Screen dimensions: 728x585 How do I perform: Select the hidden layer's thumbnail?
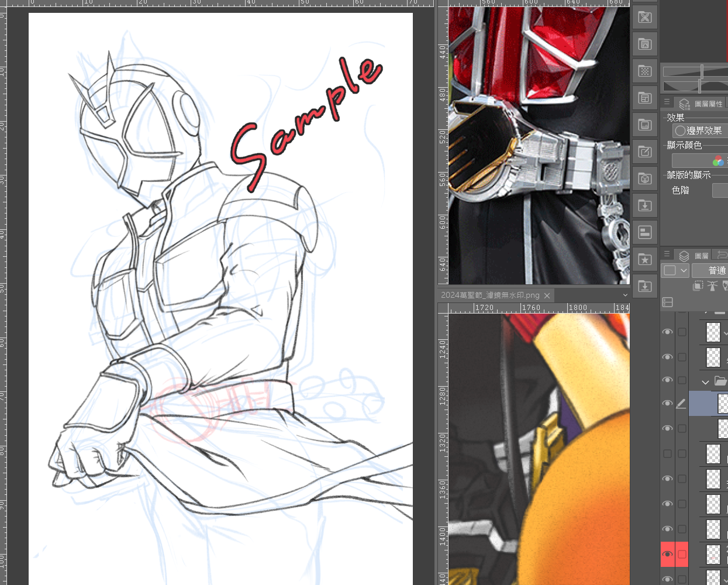[713, 453]
